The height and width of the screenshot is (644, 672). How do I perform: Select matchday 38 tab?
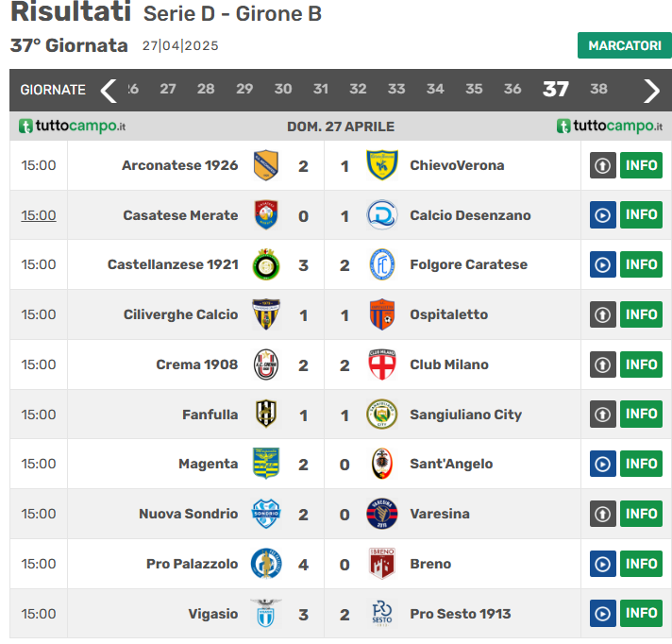click(598, 89)
